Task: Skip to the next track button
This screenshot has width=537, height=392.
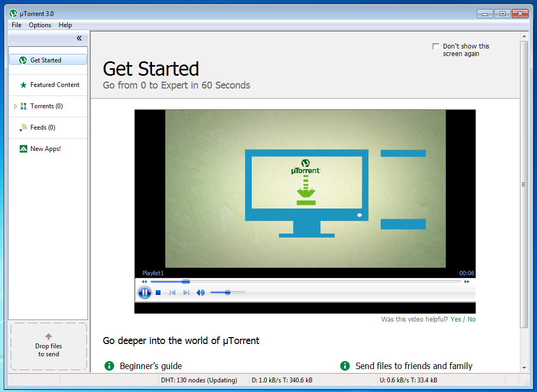Action: coord(186,292)
